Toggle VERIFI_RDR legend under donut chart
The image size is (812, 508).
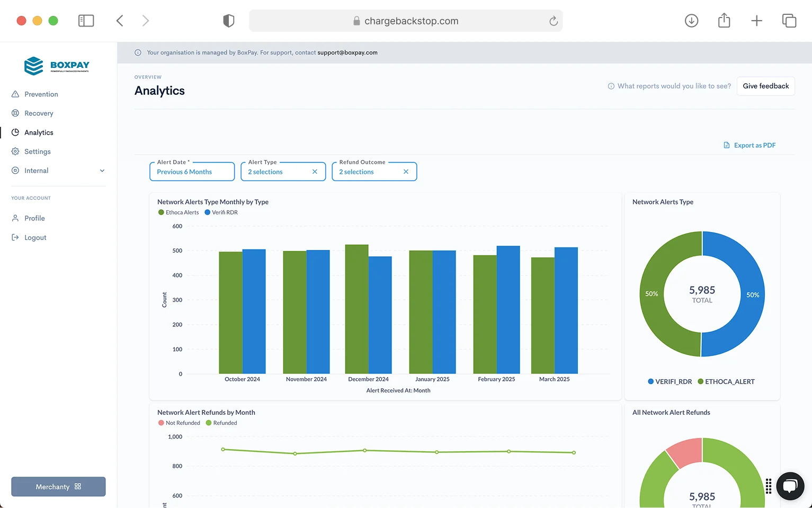point(670,381)
